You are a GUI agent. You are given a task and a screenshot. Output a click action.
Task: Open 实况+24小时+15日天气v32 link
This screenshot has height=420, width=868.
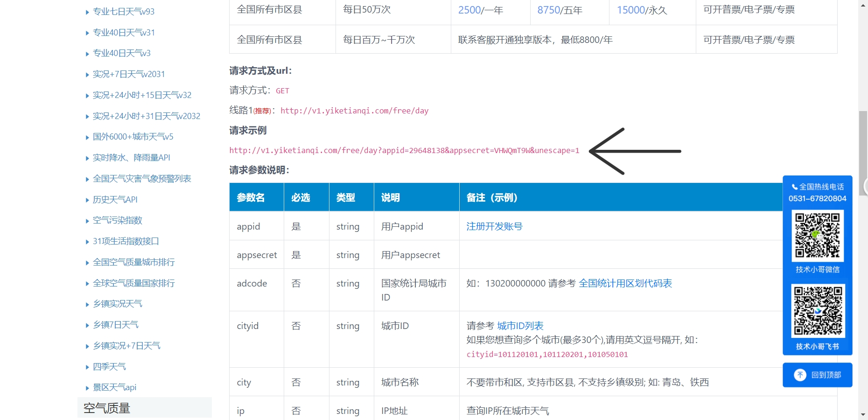tap(142, 95)
